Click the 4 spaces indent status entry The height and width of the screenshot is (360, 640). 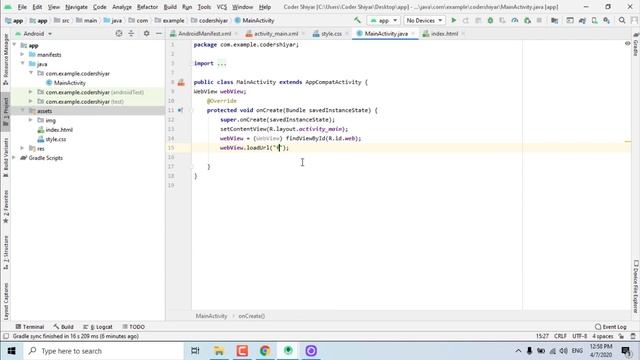click(x=603, y=336)
